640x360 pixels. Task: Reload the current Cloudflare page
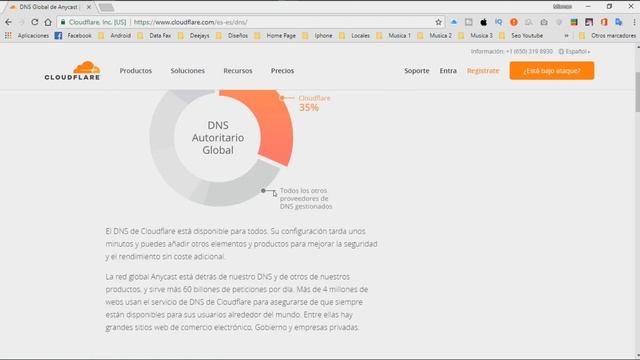[35, 22]
